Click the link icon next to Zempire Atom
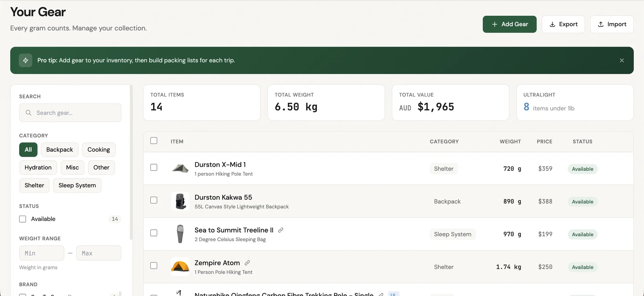644x296 pixels. (247, 263)
